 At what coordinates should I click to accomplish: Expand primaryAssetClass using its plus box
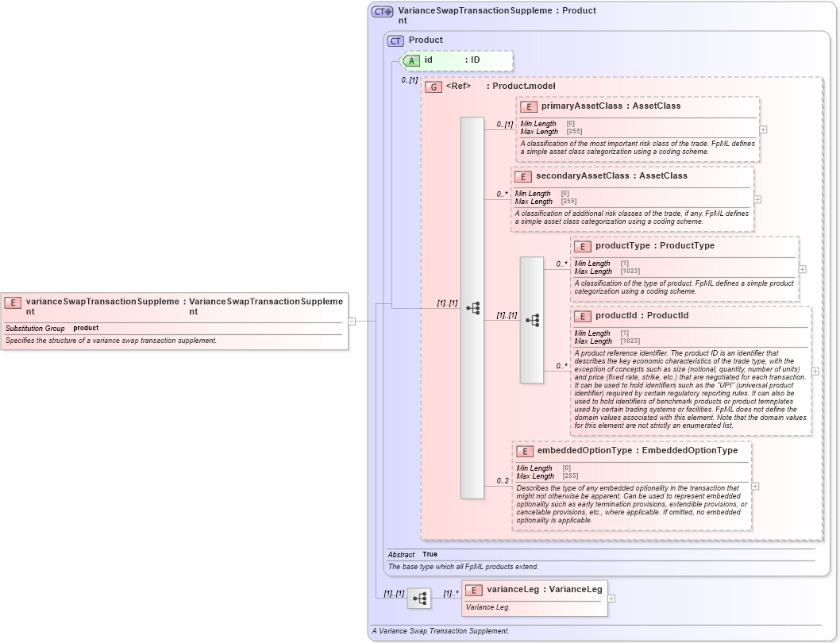pyautogui.click(x=761, y=128)
